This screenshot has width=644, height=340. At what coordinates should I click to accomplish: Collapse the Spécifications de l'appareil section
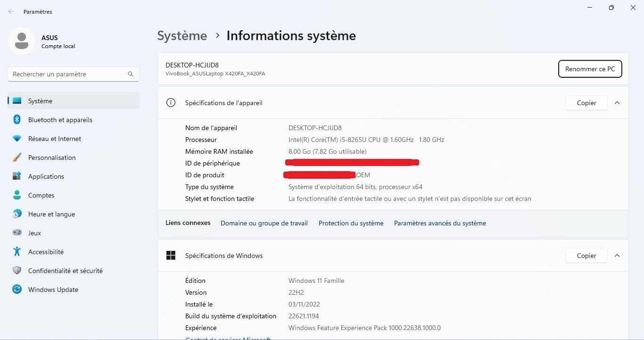coord(617,103)
